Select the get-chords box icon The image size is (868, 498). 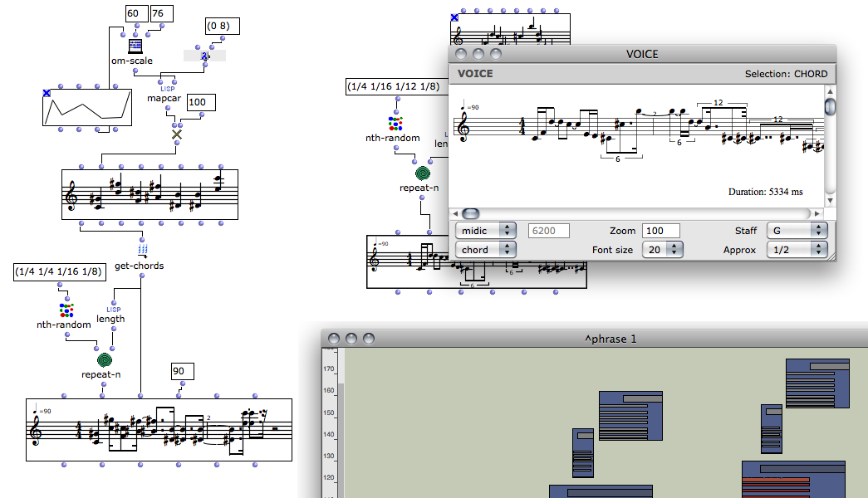pyautogui.click(x=142, y=250)
